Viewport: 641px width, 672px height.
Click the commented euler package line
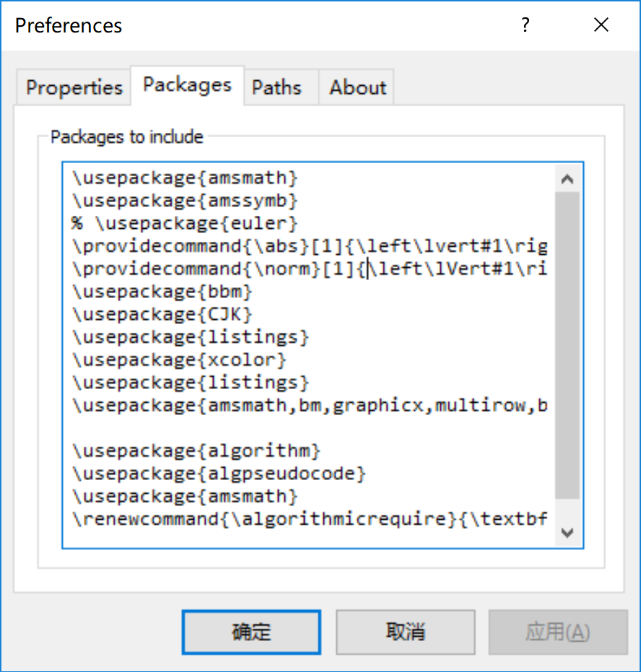[184, 223]
